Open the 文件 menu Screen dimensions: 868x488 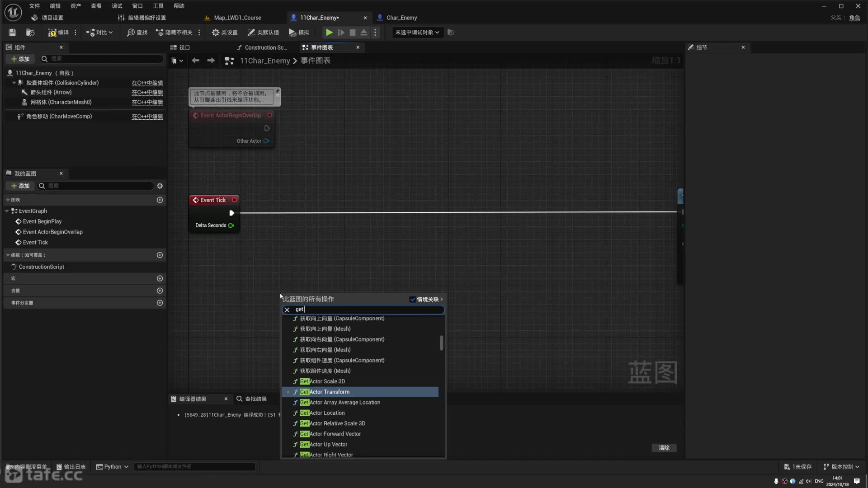(x=34, y=6)
